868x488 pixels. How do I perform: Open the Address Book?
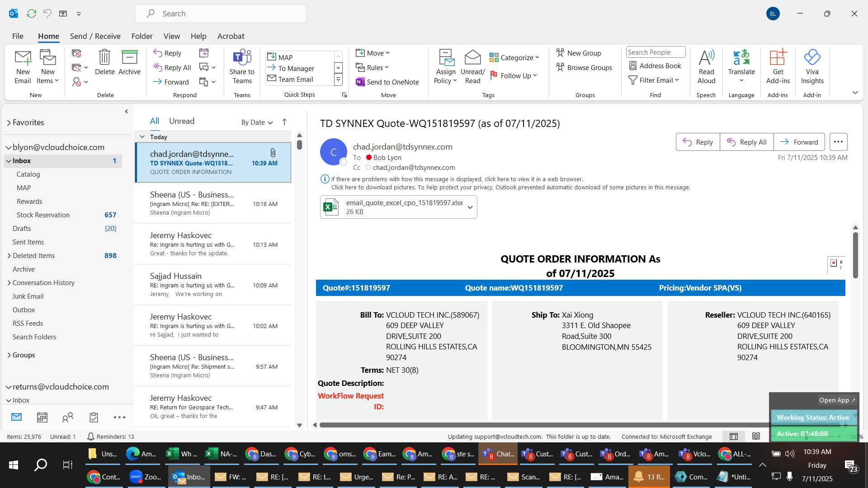coord(655,66)
